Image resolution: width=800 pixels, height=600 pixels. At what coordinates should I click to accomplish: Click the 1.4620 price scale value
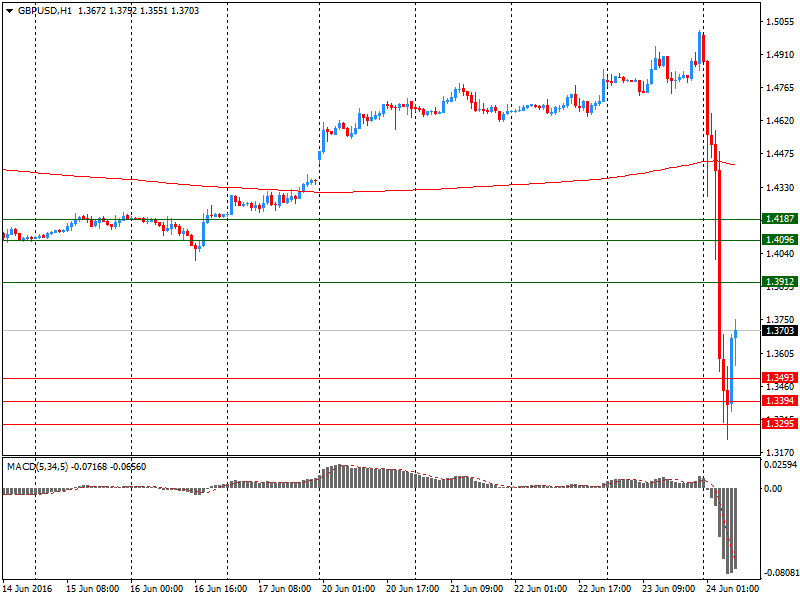click(780, 121)
